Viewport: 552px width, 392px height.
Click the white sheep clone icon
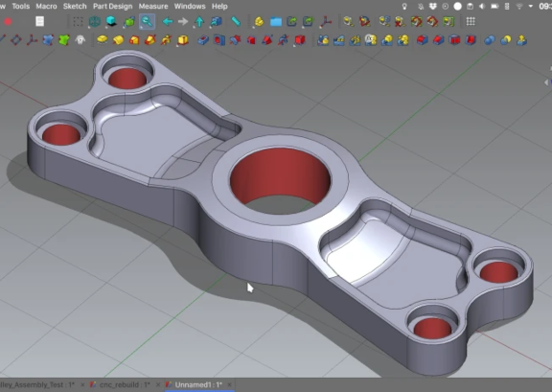pos(80,40)
